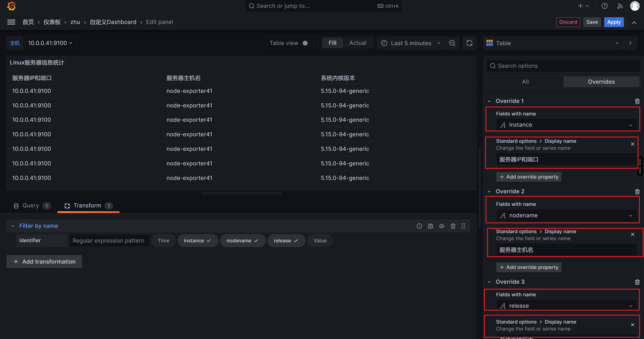Refresh the dashboard panel

pyautogui.click(x=469, y=43)
